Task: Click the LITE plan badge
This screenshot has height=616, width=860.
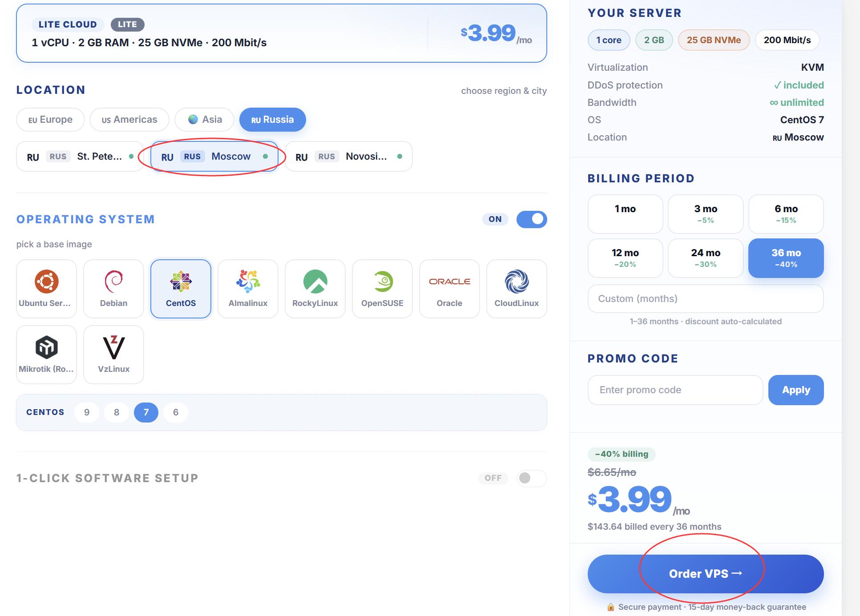Action: click(x=127, y=24)
